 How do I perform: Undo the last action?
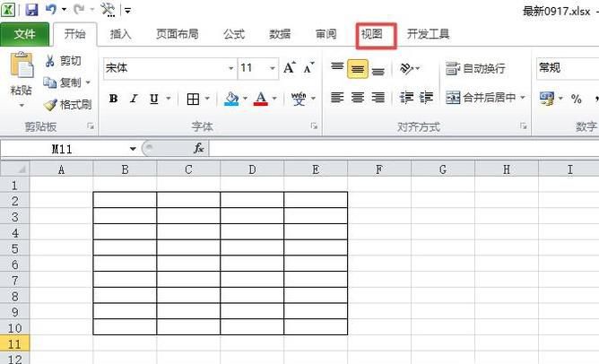pyautogui.click(x=51, y=9)
